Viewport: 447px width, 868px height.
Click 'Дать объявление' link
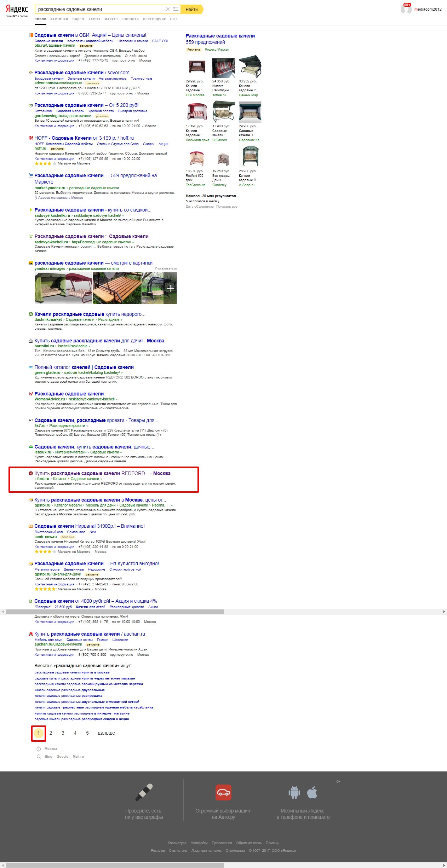click(x=200, y=207)
